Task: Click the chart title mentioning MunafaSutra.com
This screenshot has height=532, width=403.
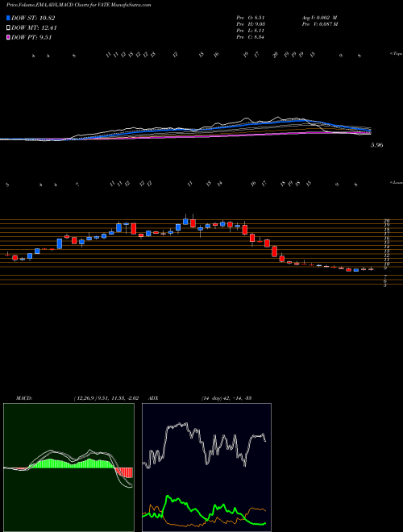Action: pos(79,5)
